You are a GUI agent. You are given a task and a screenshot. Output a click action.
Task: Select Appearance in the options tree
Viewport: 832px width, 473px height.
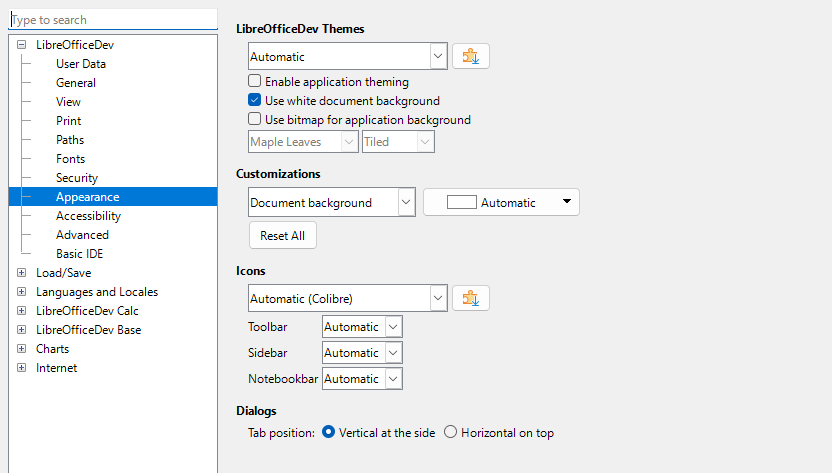tap(88, 197)
